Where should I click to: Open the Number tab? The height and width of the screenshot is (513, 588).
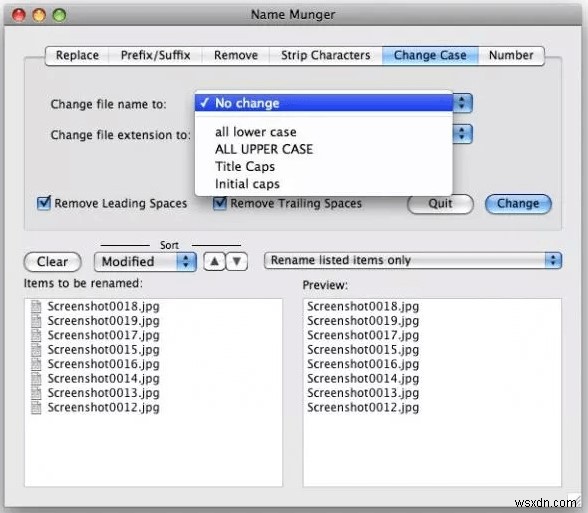pos(511,56)
